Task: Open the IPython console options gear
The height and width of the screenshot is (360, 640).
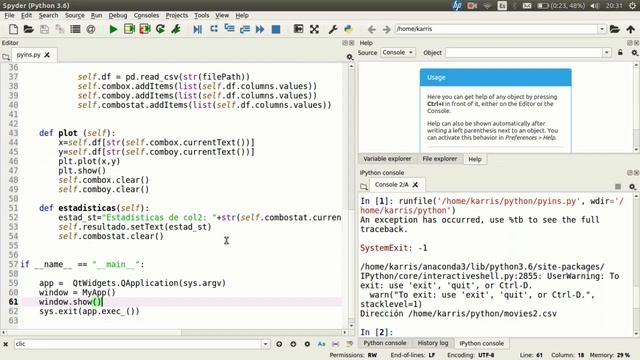Action: [x=633, y=187]
